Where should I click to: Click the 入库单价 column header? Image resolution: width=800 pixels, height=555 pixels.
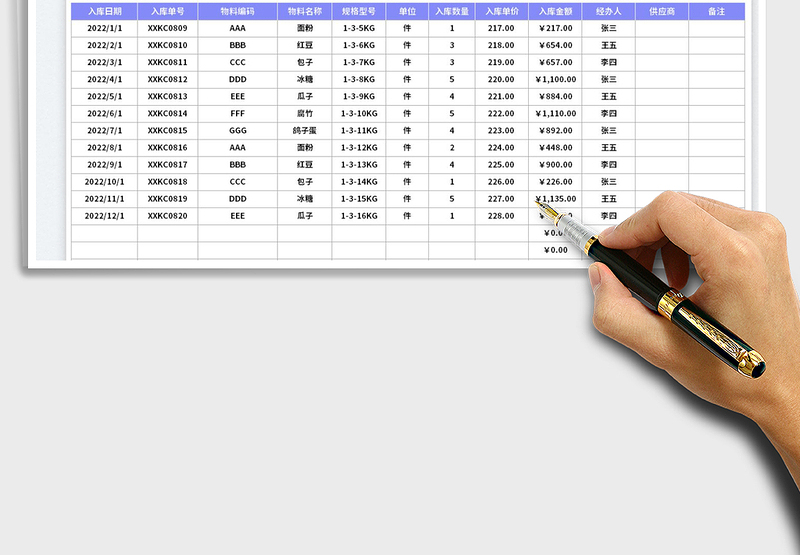click(501, 11)
